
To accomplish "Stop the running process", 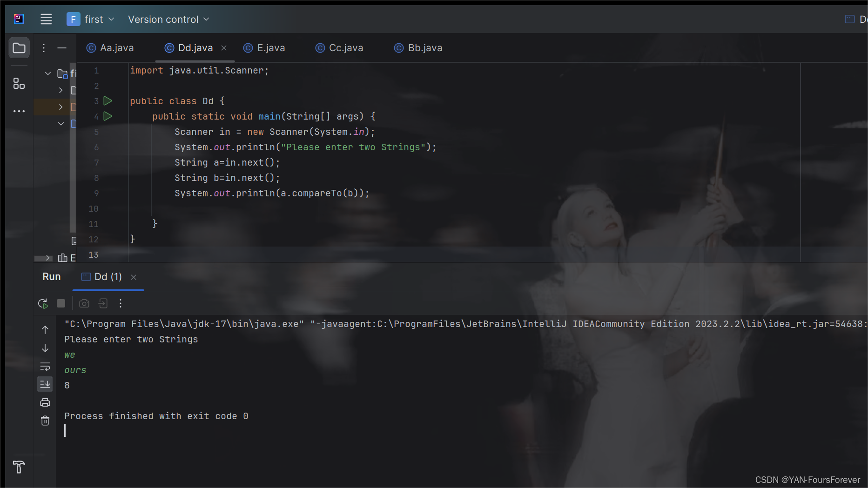I will tap(61, 303).
